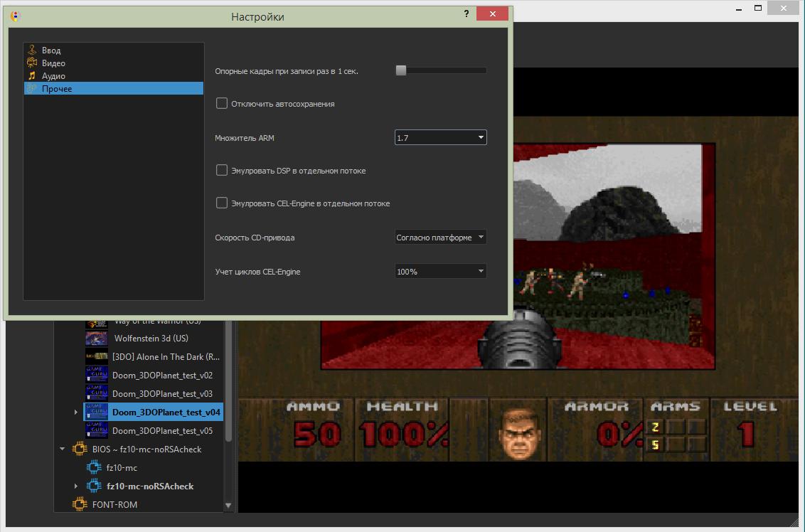This screenshot has height=532, width=805.
Task: Open the Скорость CD-привода dropdown
Action: pyautogui.click(x=440, y=238)
